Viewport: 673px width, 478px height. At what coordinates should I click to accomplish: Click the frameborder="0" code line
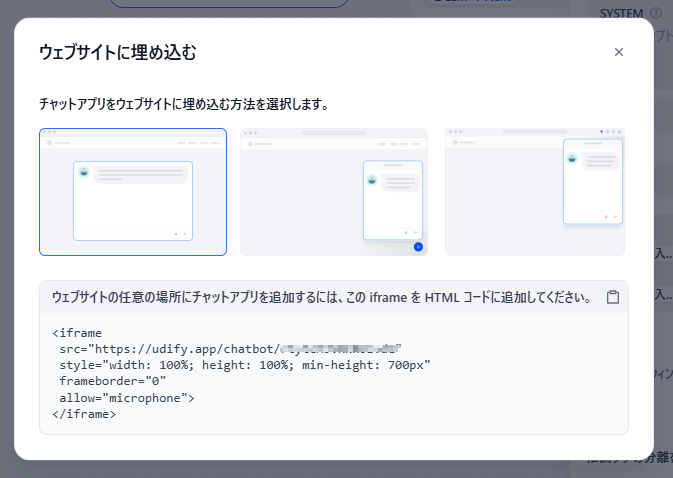(x=112, y=381)
